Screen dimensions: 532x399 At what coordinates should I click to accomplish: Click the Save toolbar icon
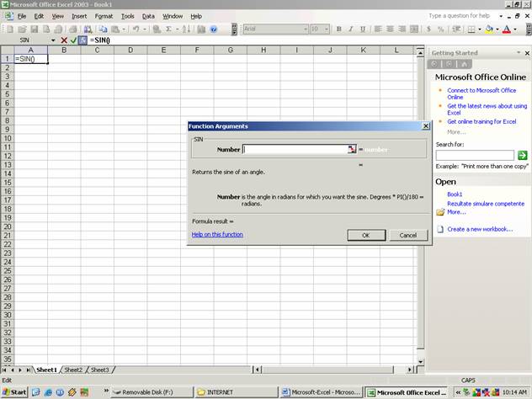(x=35, y=29)
